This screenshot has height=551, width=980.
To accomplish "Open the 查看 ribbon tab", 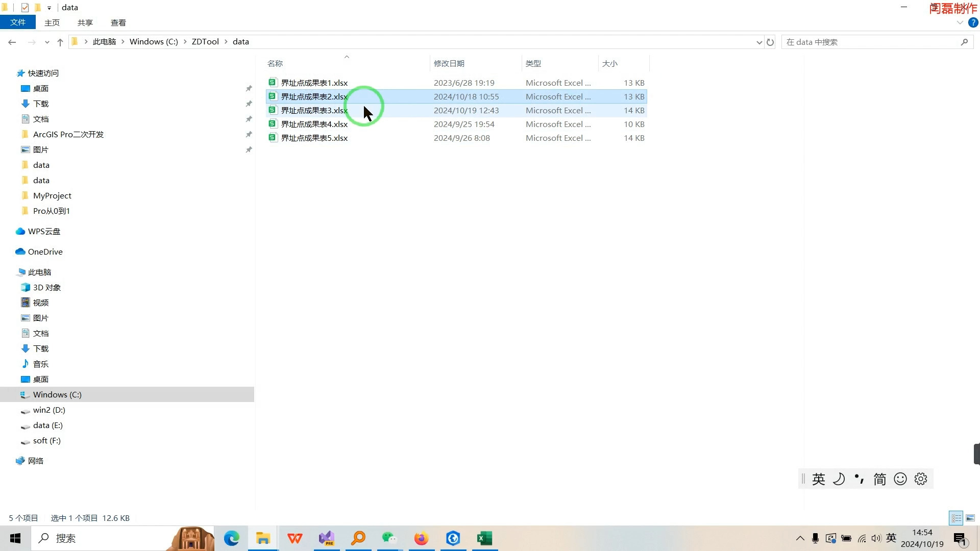I will pos(118,22).
